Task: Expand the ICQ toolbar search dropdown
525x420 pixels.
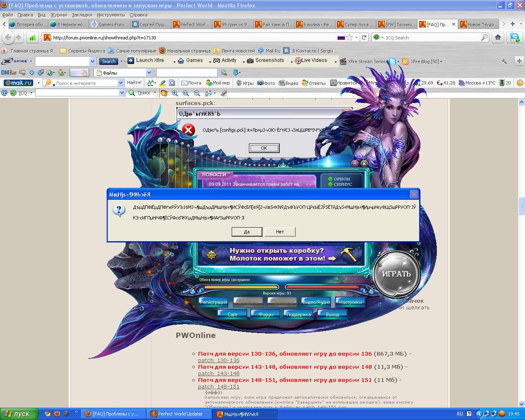Action: 122,93
